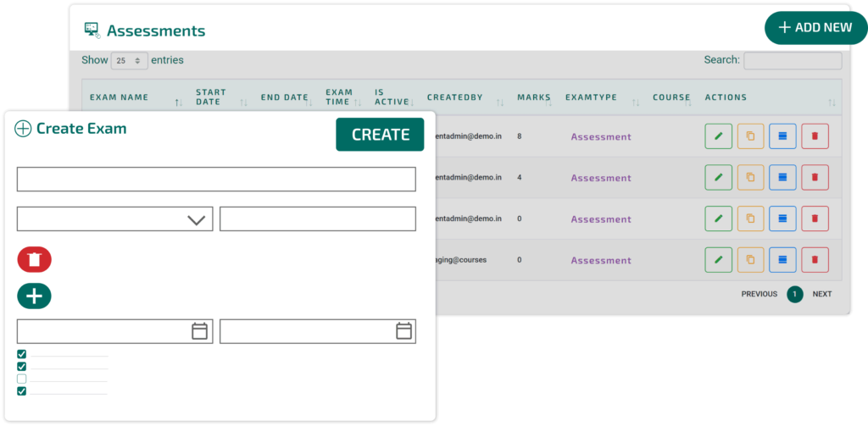Sort table by CreatedBy column
The height and width of the screenshot is (426, 868).
pos(500,102)
